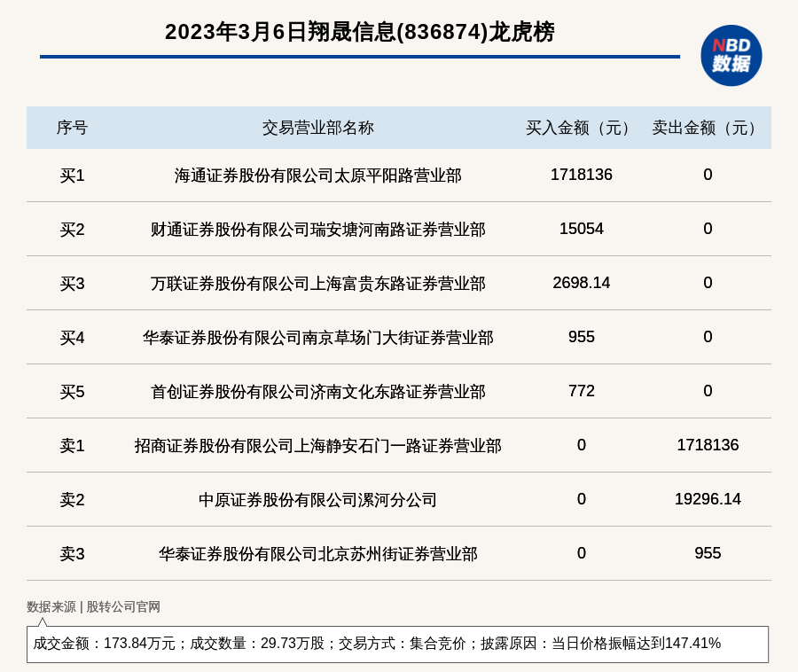Click the 买1 row label

click(73, 176)
